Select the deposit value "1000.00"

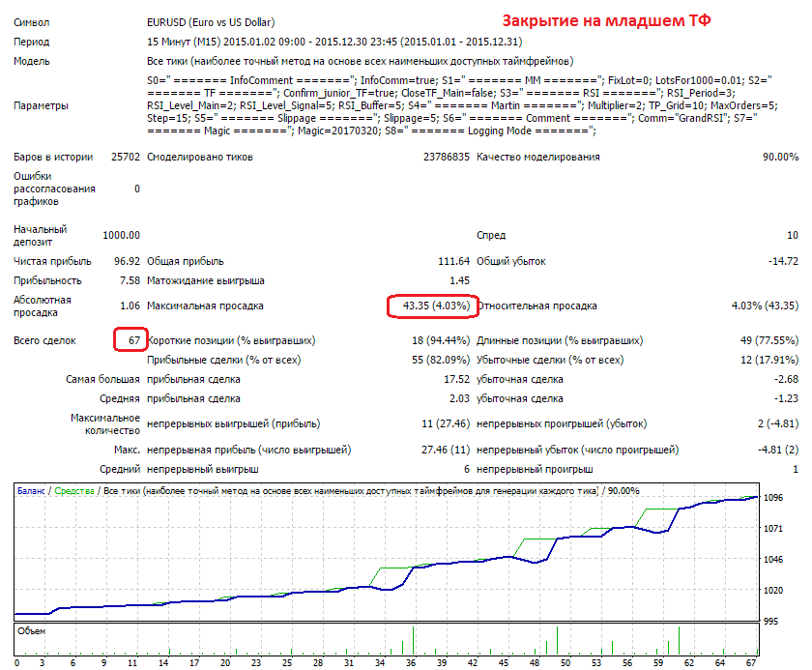[121, 236]
